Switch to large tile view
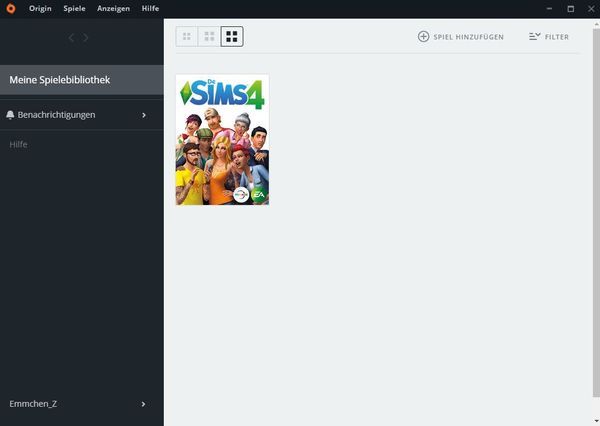 tap(232, 36)
